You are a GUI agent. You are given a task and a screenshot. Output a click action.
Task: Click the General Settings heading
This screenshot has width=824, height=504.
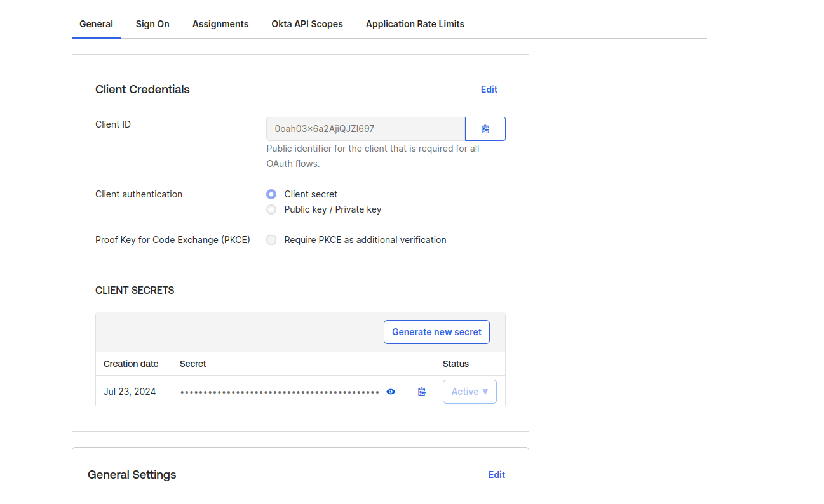click(132, 475)
